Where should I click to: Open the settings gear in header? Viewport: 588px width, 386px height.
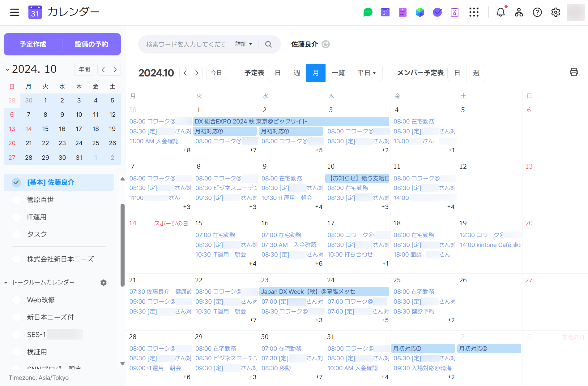556,12
